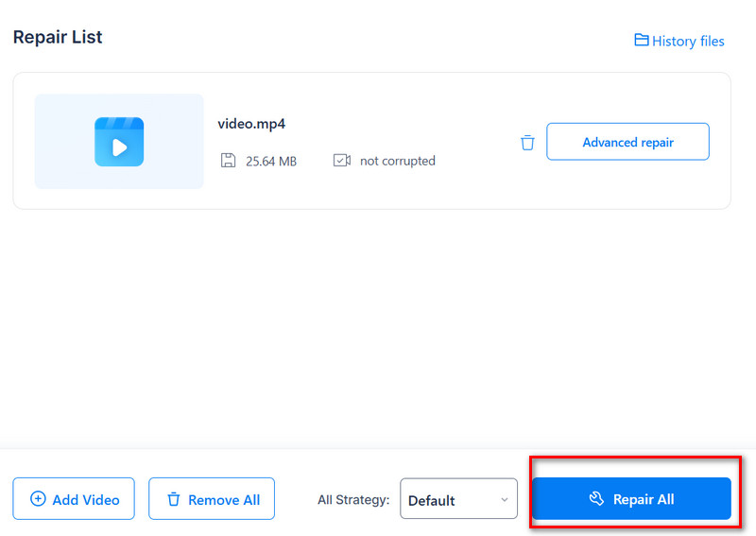Screen dimensions: 756x536
Task: Open the Default strategy dropdown
Action: coord(458,499)
